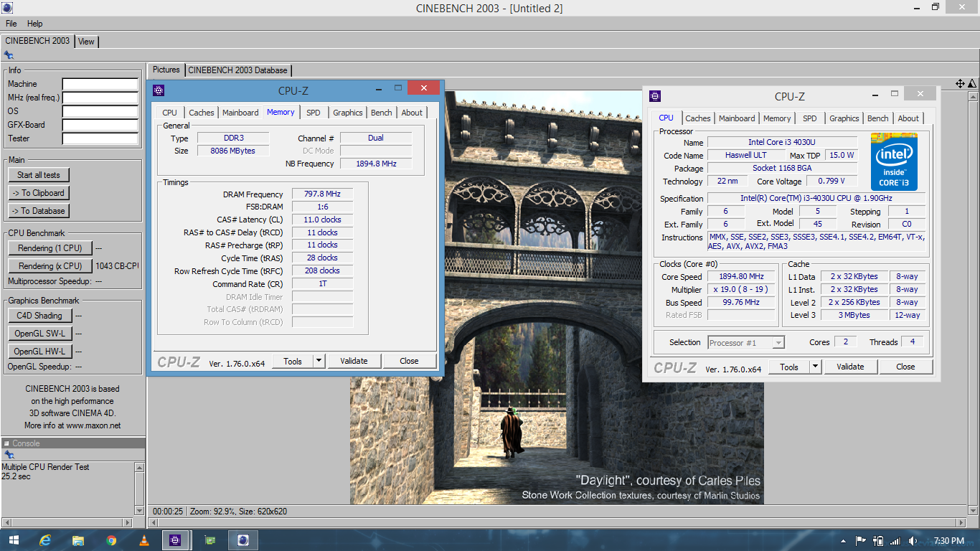Open VLC media player from the taskbar
Screen dimensions: 980x551
[x=143, y=540]
